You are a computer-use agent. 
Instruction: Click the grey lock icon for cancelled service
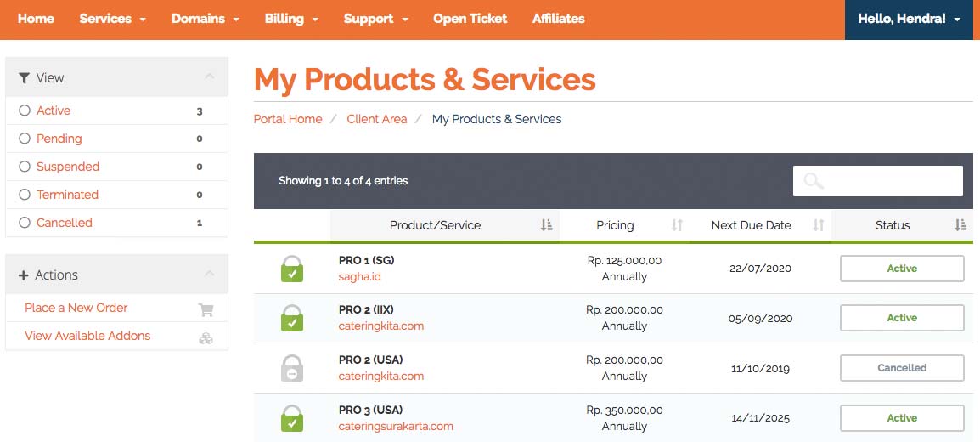pyautogui.click(x=292, y=368)
